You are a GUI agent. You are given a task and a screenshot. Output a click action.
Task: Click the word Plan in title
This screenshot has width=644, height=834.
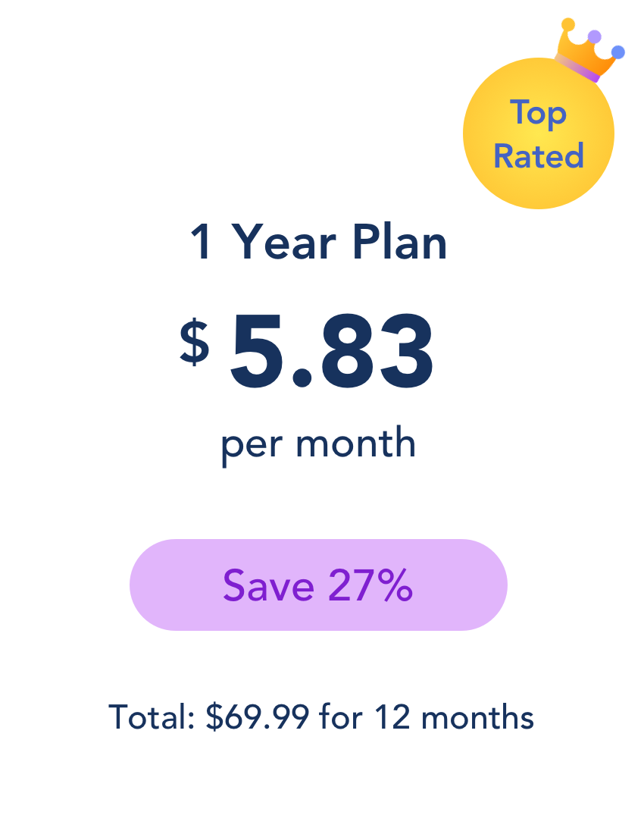[399, 241]
